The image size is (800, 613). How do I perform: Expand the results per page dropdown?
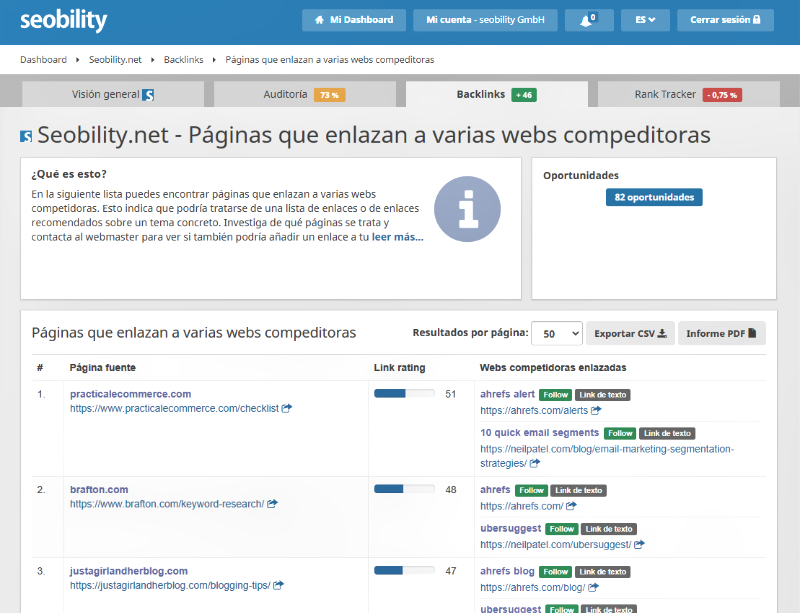tap(556, 333)
